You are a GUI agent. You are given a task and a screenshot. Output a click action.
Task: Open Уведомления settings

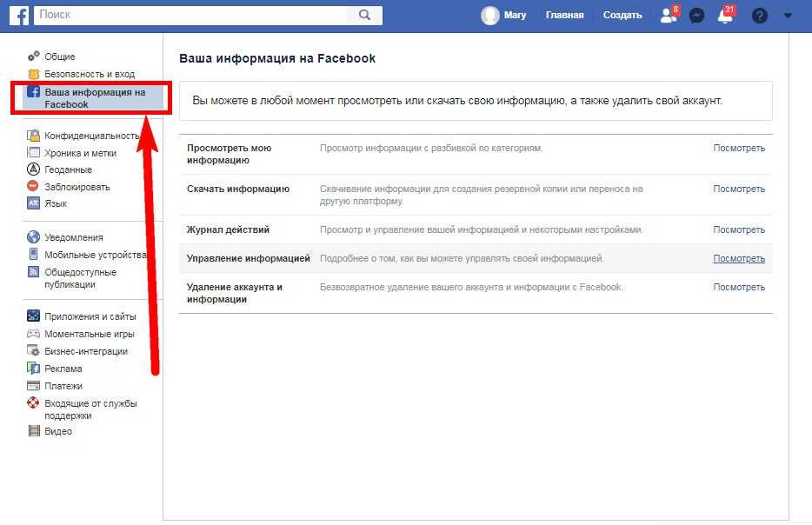tap(74, 237)
